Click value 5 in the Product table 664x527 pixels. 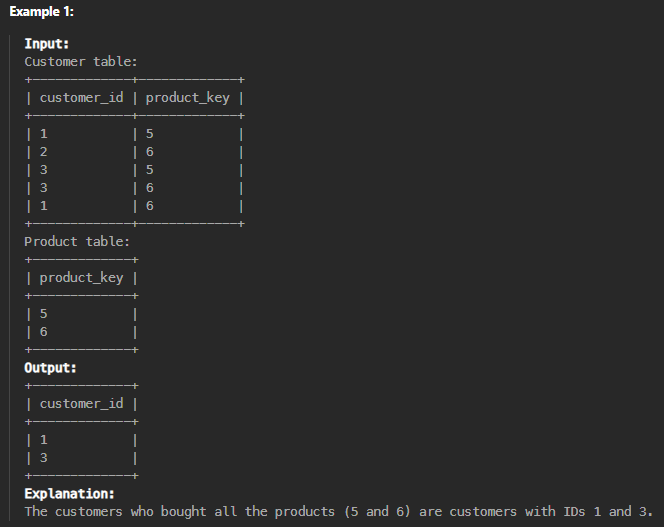(44, 314)
